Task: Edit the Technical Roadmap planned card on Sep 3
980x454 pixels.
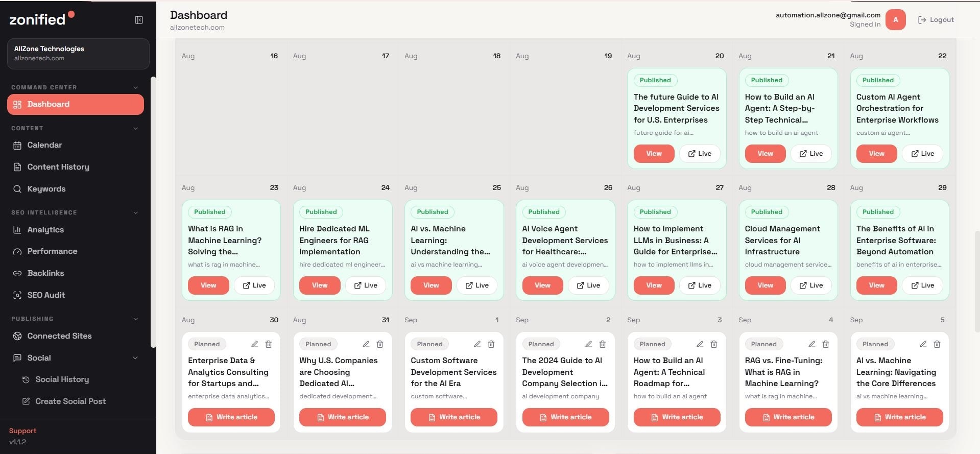Action: (x=700, y=344)
